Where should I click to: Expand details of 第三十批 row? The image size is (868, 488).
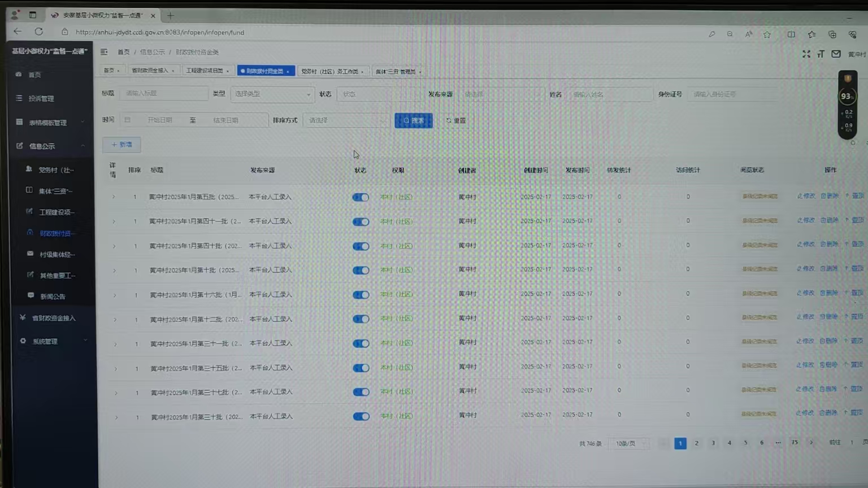tap(116, 417)
